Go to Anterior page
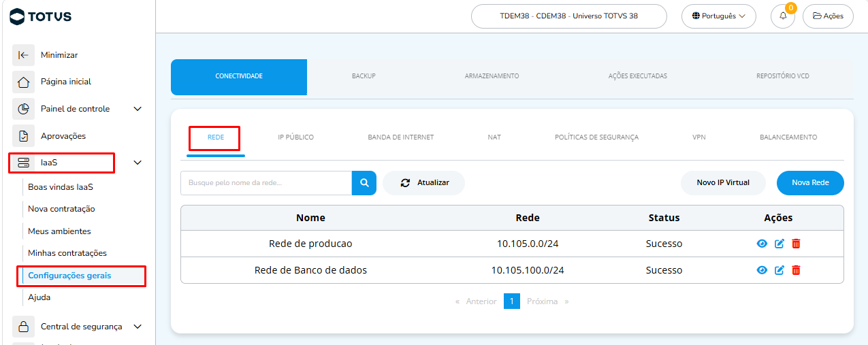868x345 pixels. (x=481, y=301)
